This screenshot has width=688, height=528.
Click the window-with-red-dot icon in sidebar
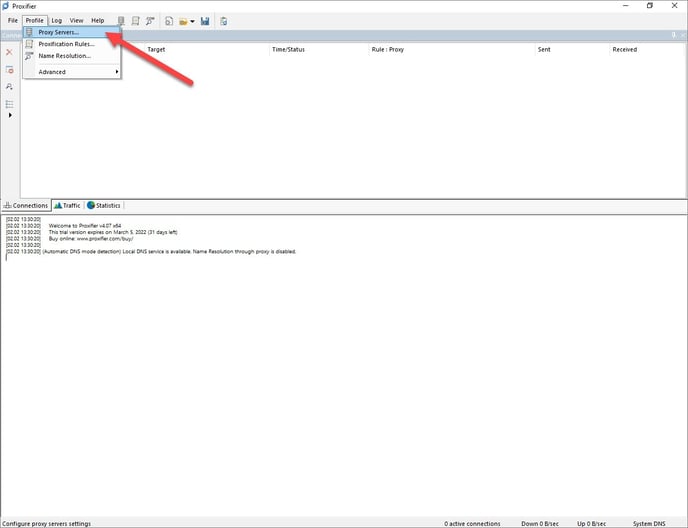tap(9, 70)
